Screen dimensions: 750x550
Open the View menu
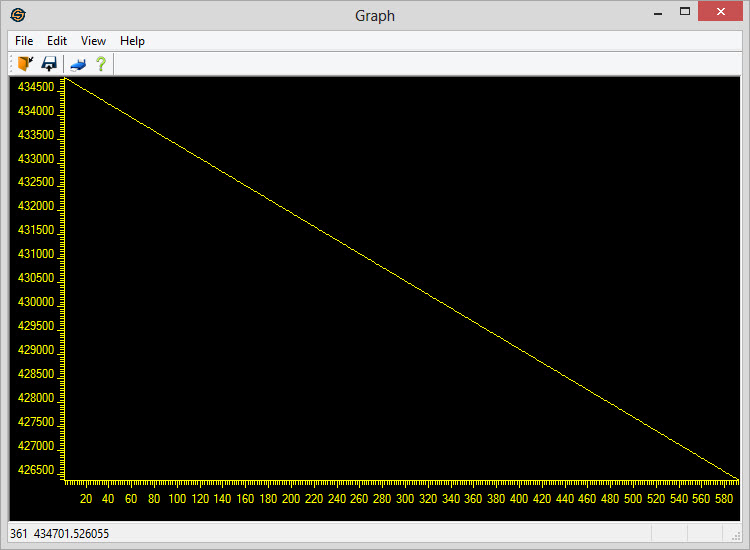coord(93,41)
